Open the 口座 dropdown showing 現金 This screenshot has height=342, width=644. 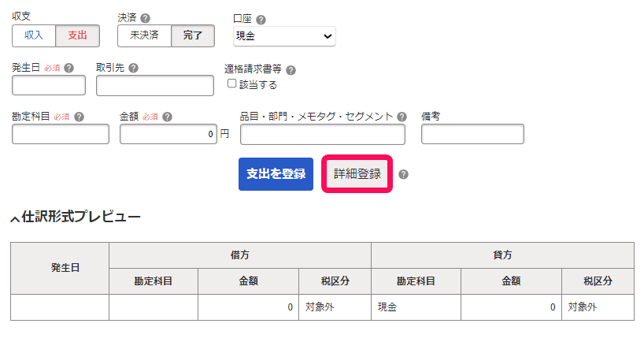click(x=284, y=36)
